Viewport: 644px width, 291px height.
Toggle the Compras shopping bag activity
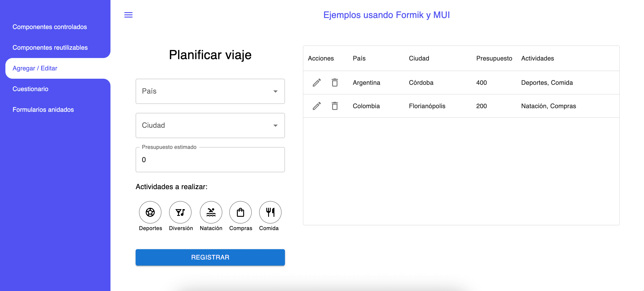[240, 212]
